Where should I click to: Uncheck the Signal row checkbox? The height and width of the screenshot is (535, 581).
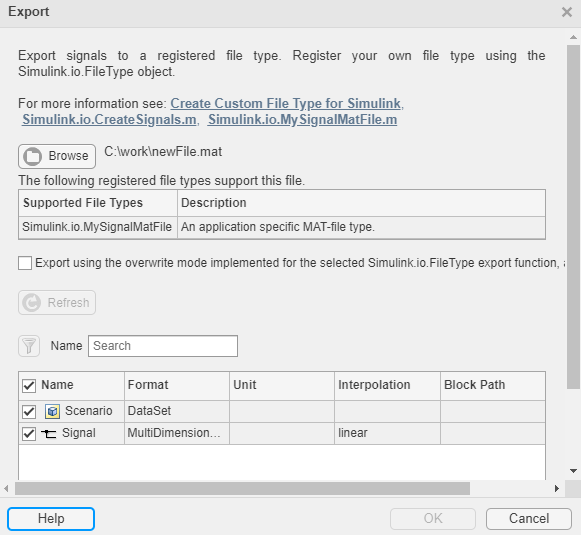[29, 433]
